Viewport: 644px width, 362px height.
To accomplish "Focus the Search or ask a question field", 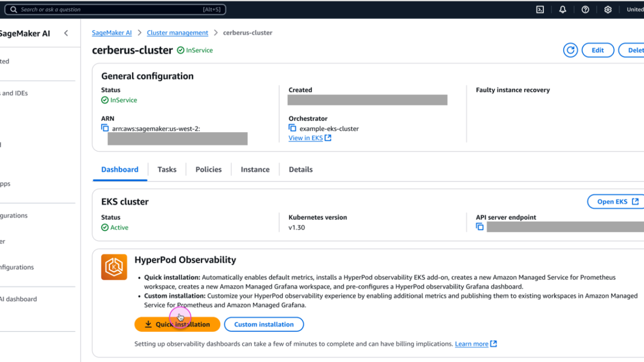I will tap(115, 9).
